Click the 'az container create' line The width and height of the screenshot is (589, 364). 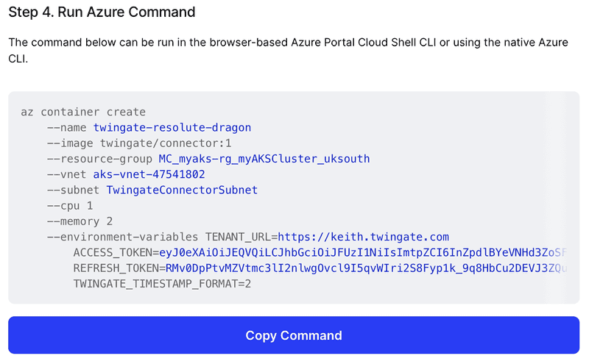click(83, 112)
